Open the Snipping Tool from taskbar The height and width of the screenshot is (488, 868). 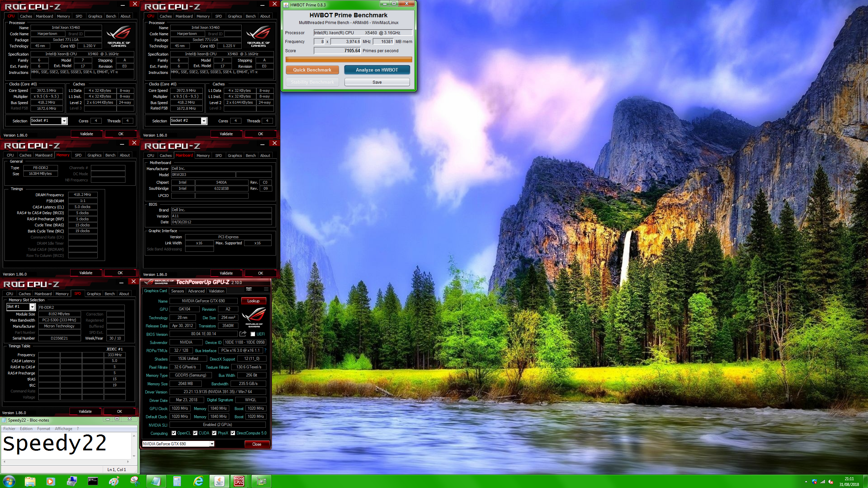(x=135, y=481)
